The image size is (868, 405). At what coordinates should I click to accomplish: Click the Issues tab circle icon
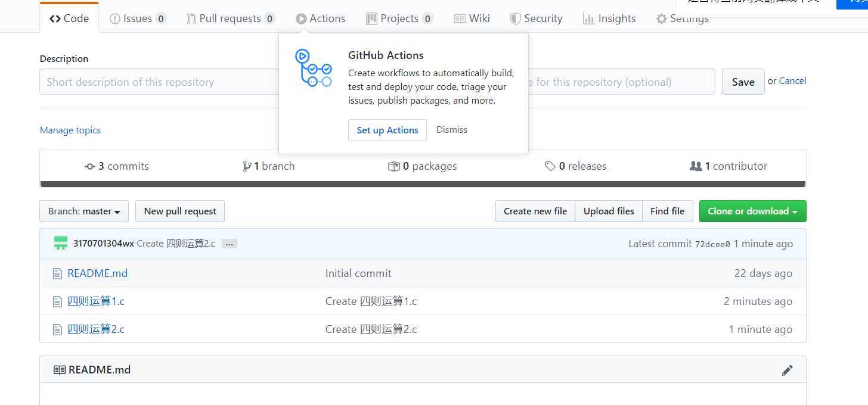click(x=115, y=19)
